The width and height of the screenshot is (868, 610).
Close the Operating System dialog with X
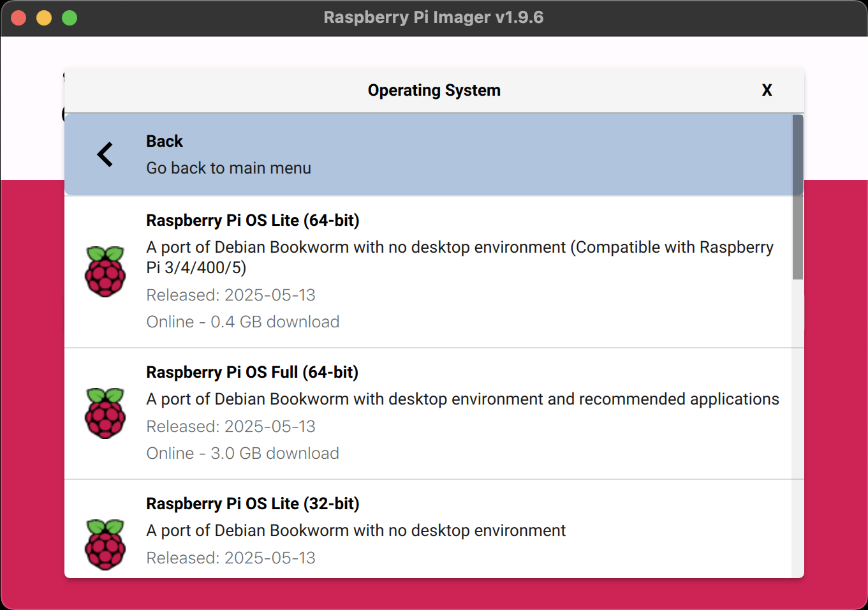click(767, 91)
